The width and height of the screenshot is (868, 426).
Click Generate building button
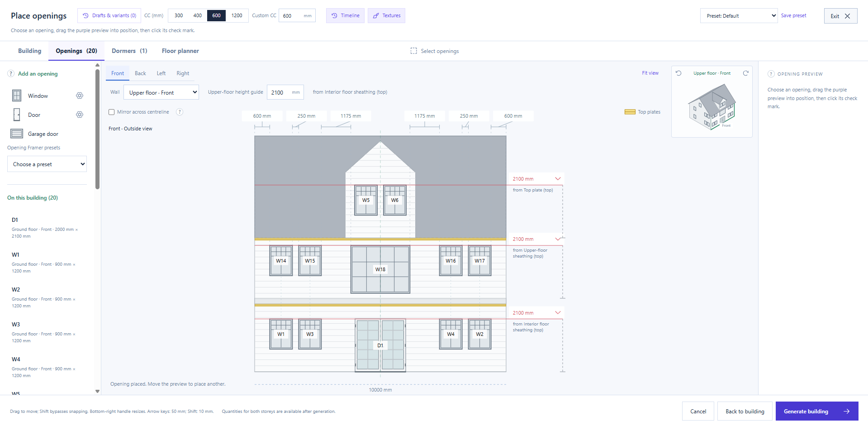coord(817,411)
